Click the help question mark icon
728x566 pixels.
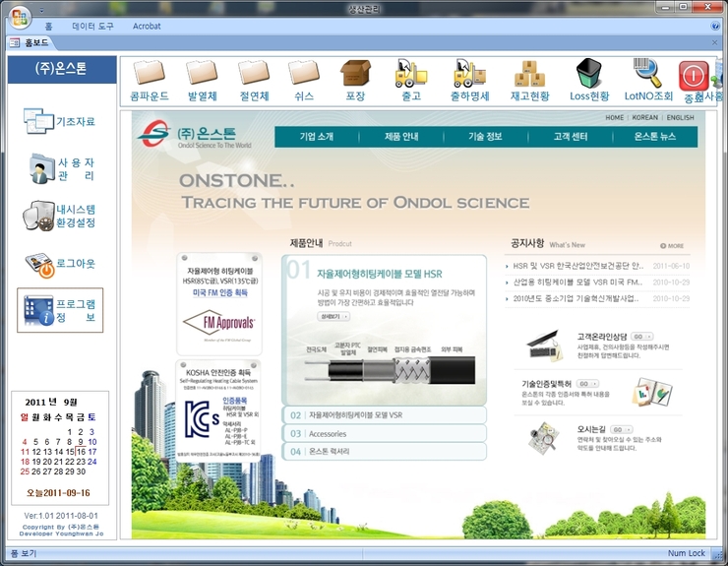tap(715, 26)
